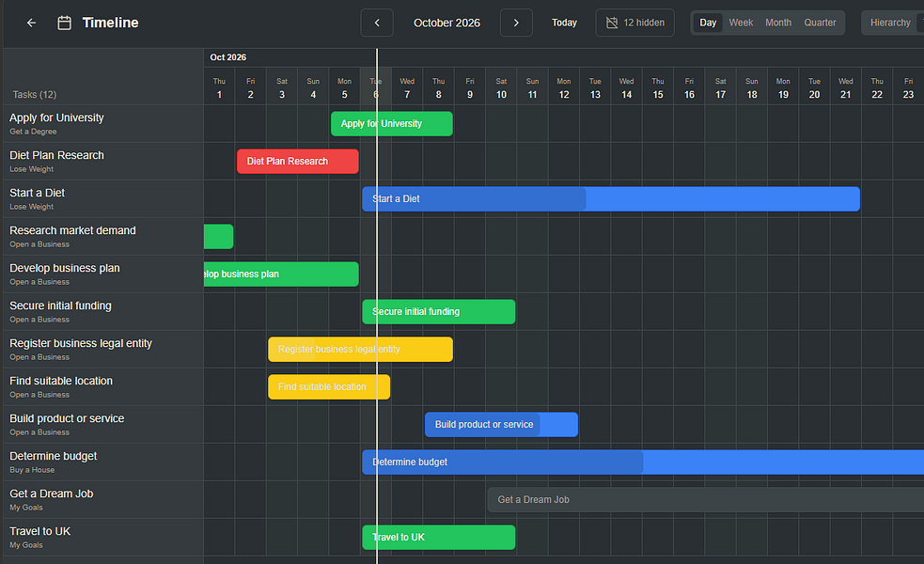Viewport: 924px width, 564px height.
Task: Select Research market demand in task list
Action: [72, 230]
